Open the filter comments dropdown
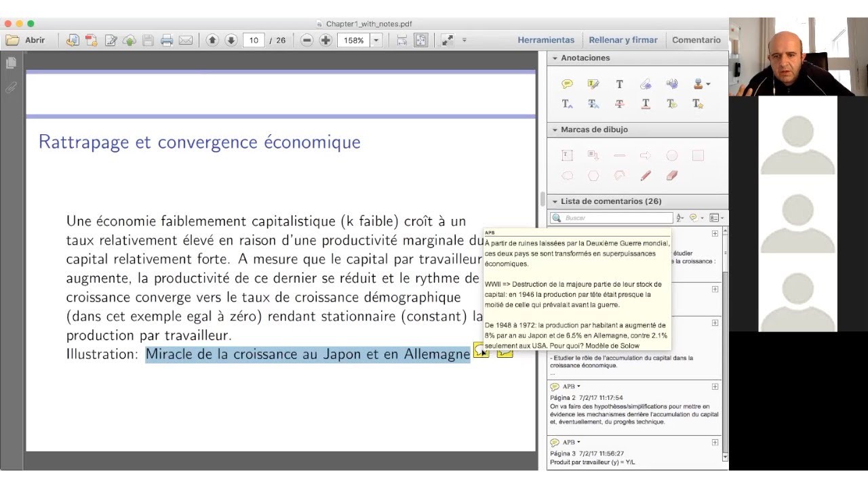 [x=696, y=218]
